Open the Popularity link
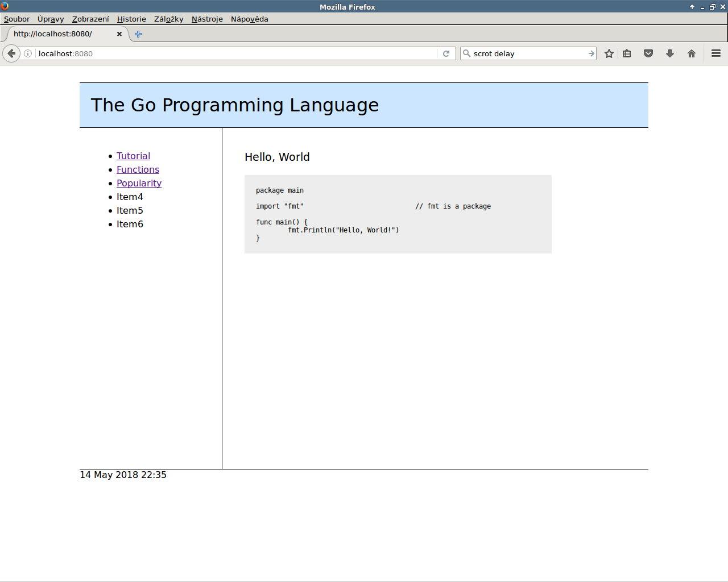 (139, 183)
